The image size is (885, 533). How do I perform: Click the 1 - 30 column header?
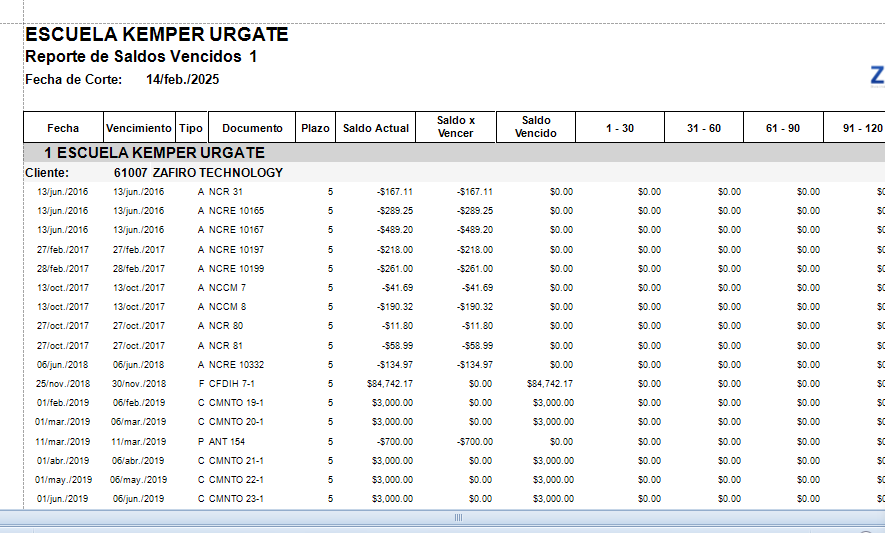pos(620,128)
